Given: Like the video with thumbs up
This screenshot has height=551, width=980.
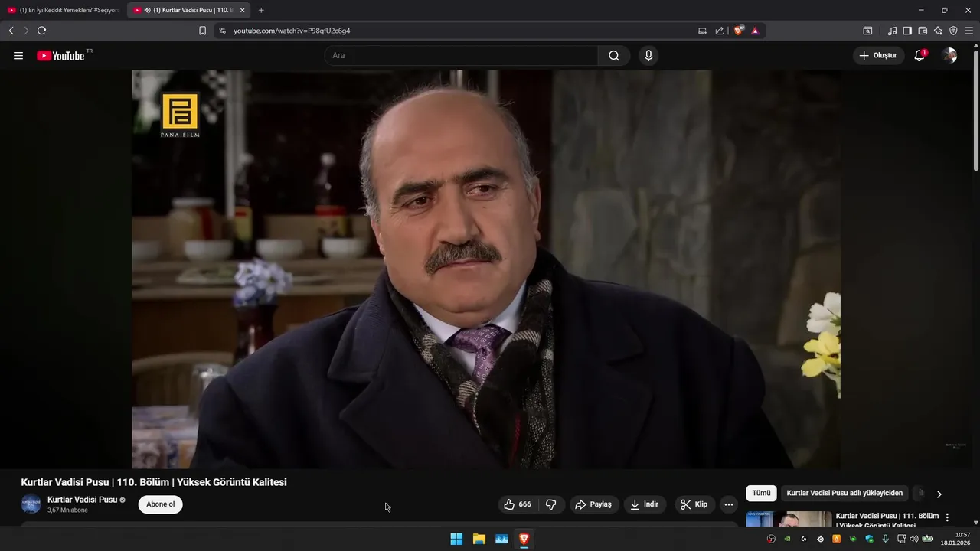Looking at the screenshot, I should point(518,504).
